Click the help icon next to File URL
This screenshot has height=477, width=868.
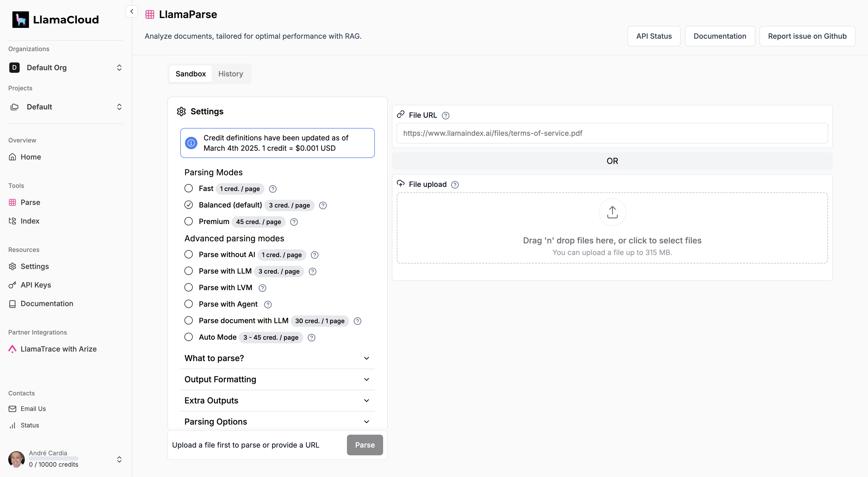click(x=445, y=115)
